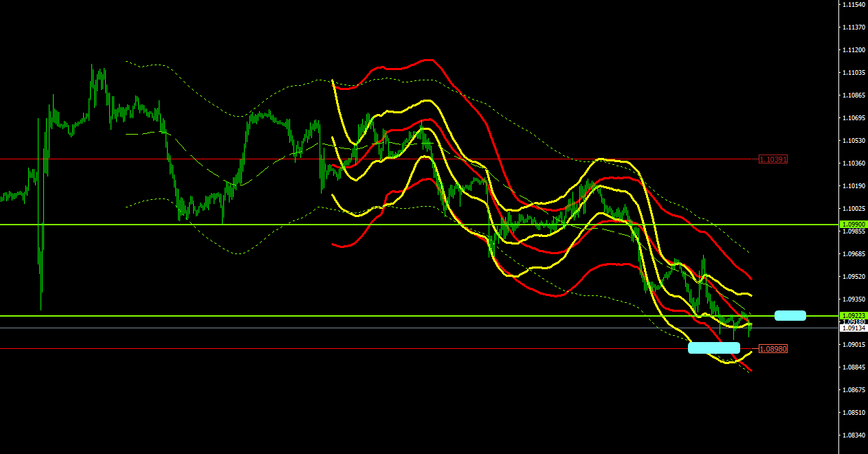Viewport: 868px width, 454px height.
Task: Click the red 1.08980 price level label
Action: (772, 349)
